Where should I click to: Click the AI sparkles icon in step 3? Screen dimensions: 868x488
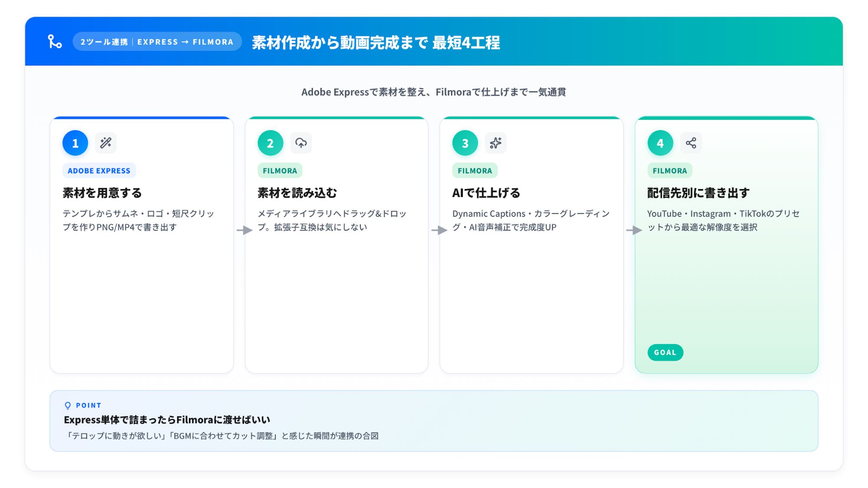pos(495,143)
